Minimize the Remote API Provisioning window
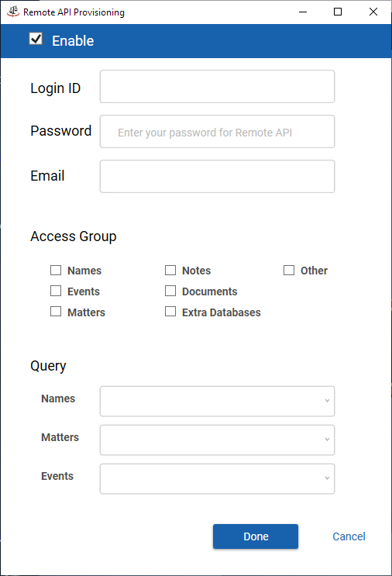 coord(303,12)
